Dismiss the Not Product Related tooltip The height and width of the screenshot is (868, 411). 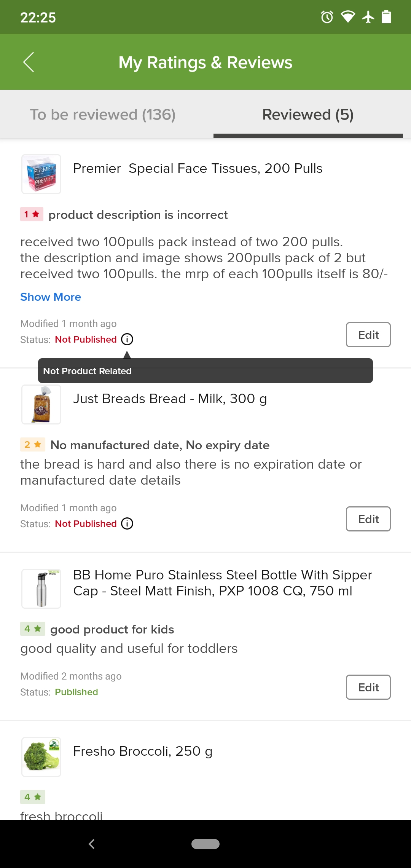205,371
